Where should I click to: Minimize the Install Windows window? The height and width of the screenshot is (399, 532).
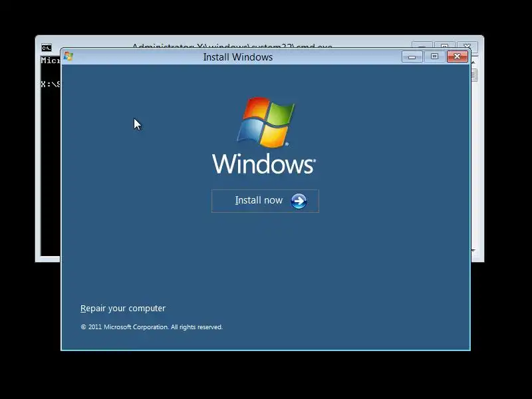coord(412,57)
